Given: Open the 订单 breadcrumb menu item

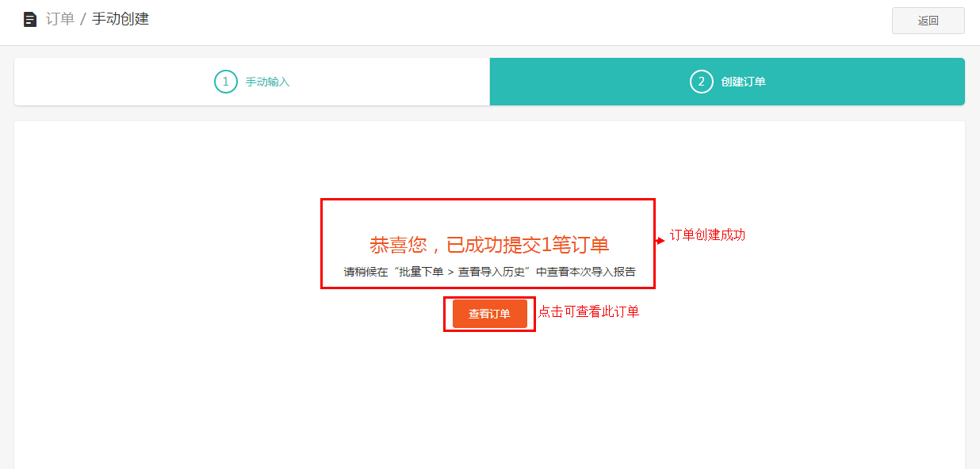Looking at the screenshot, I should (x=59, y=19).
